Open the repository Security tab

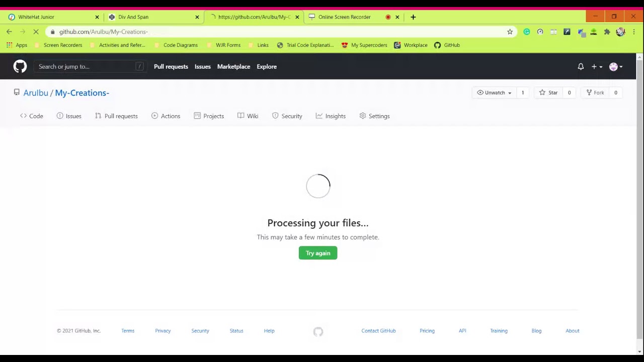(287, 116)
